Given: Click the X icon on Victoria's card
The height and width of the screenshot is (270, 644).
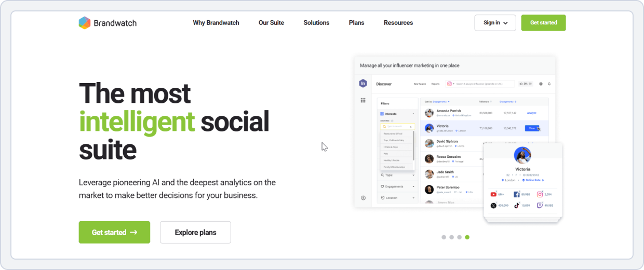Looking at the screenshot, I should coord(493,206).
